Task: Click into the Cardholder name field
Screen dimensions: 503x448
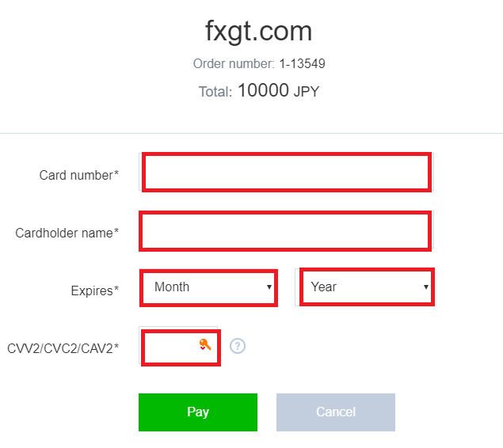Action: (285, 231)
